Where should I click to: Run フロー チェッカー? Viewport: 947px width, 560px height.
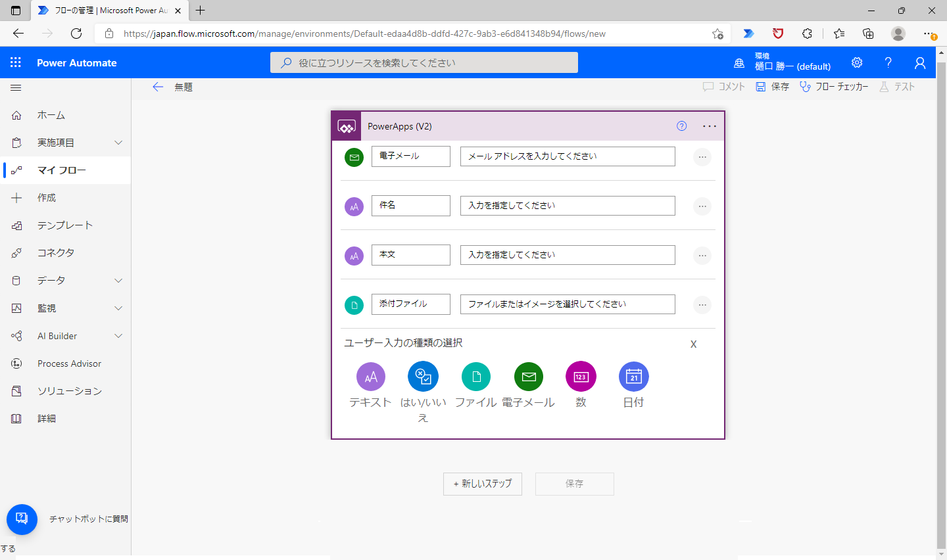(834, 87)
